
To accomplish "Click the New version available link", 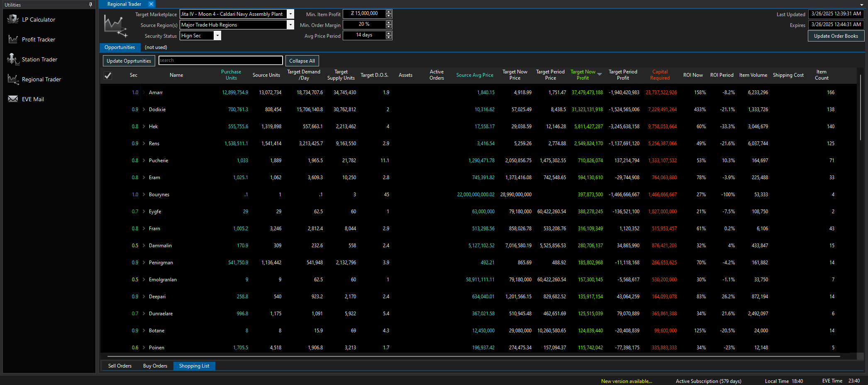I will pyautogui.click(x=627, y=381).
